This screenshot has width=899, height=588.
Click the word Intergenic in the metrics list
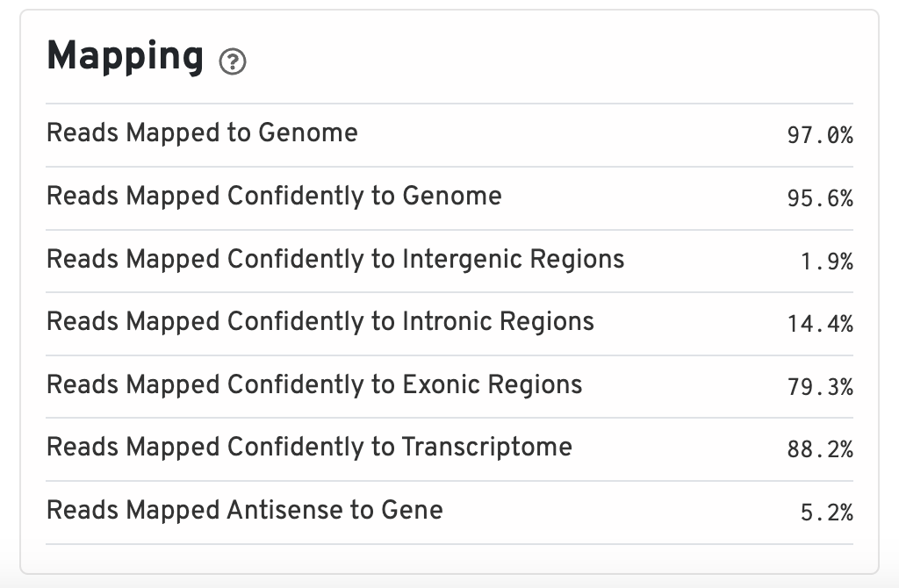(462, 260)
